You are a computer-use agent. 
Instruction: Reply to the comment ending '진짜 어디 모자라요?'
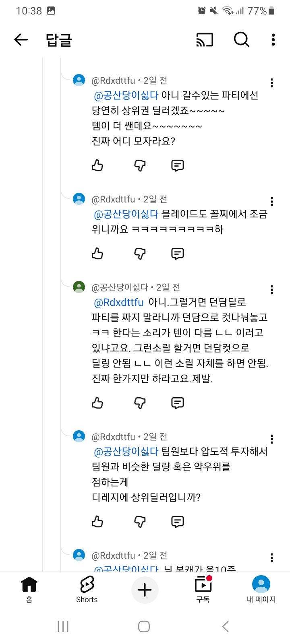178,165
